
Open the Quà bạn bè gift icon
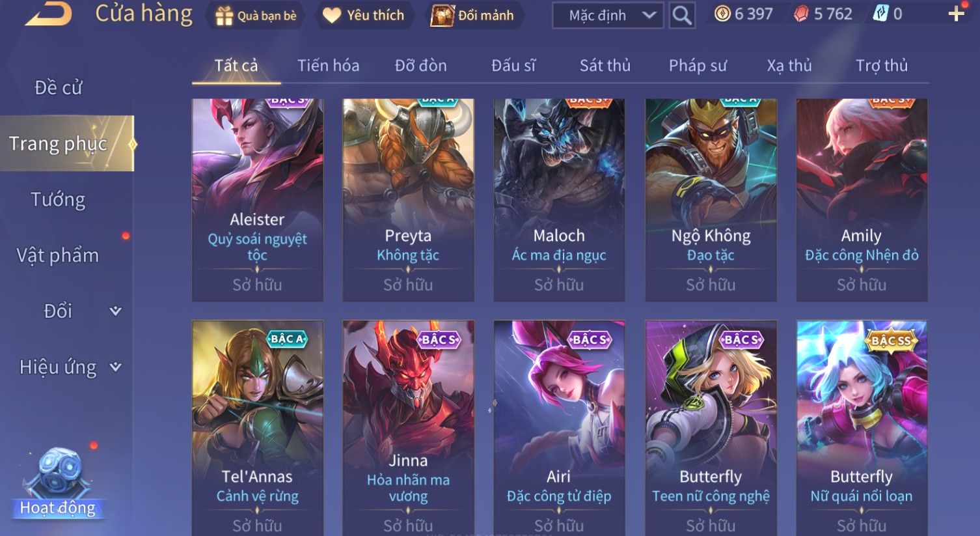point(225,16)
